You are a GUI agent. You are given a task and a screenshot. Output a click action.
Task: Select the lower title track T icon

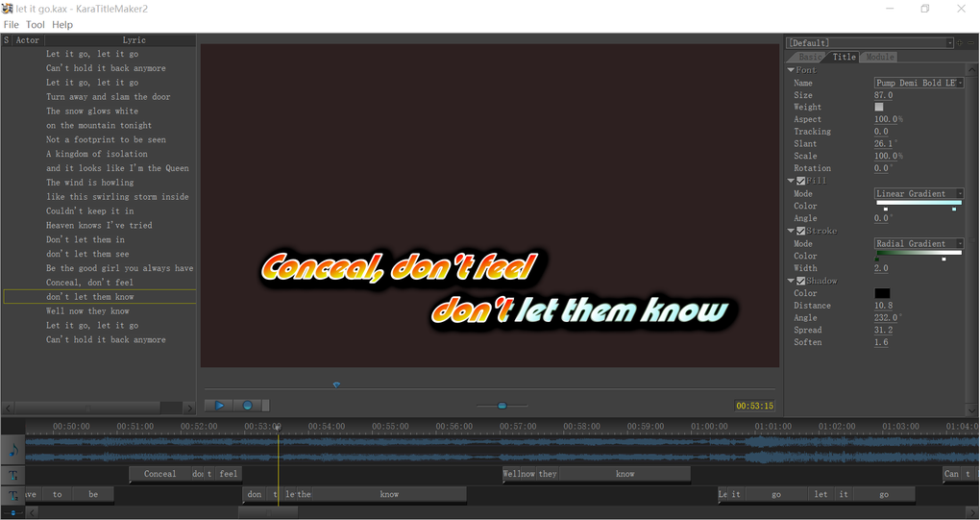(x=13, y=496)
